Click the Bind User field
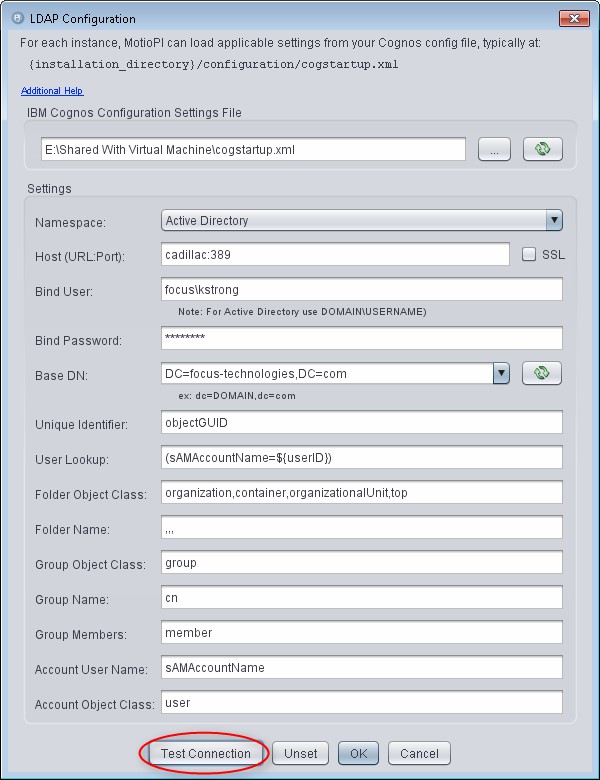Image resolution: width=600 pixels, height=780 pixels. coord(362,289)
